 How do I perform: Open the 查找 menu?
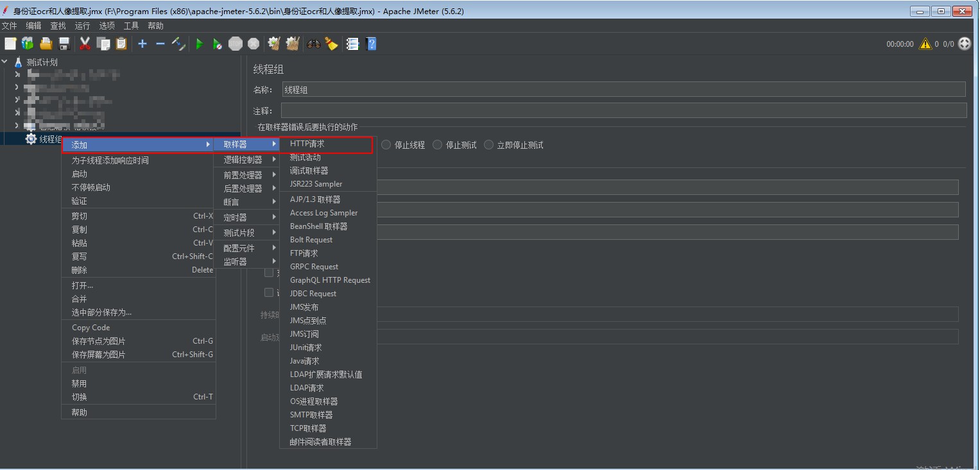tap(58, 26)
